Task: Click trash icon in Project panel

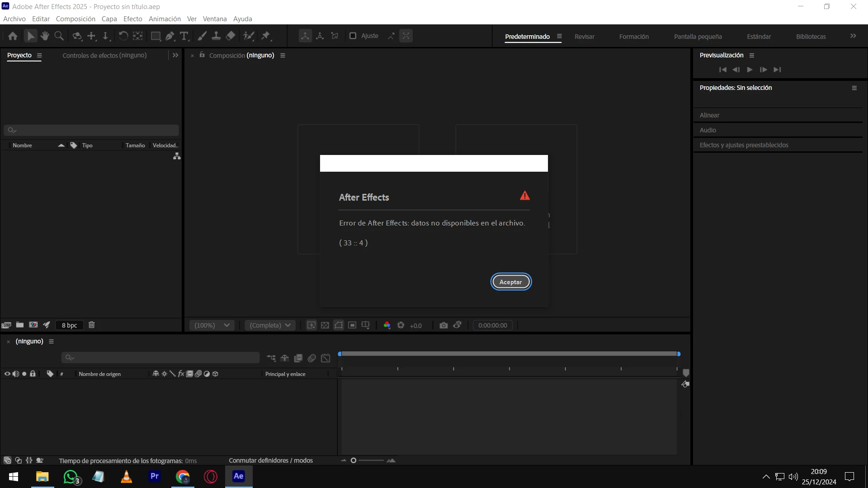Action: [x=92, y=325]
